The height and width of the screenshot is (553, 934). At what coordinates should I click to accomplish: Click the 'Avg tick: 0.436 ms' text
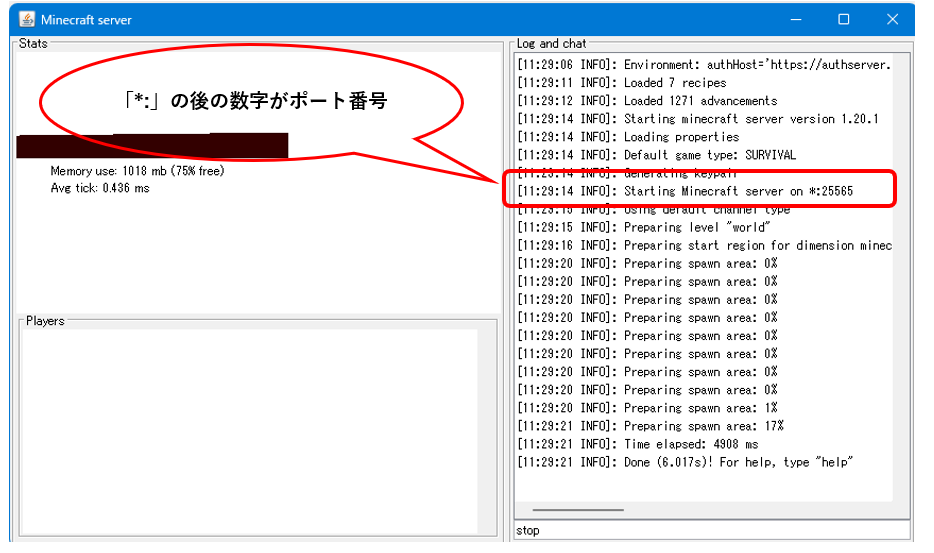coord(99,188)
